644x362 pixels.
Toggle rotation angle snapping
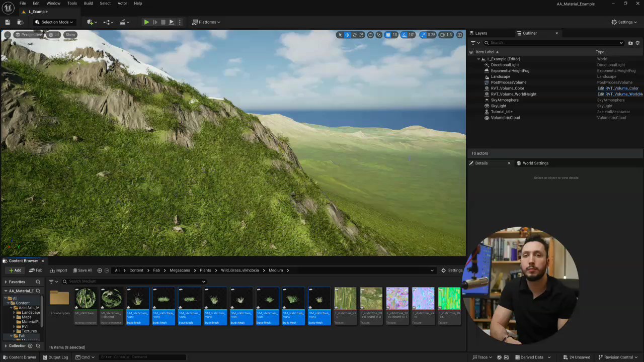tap(405, 35)
